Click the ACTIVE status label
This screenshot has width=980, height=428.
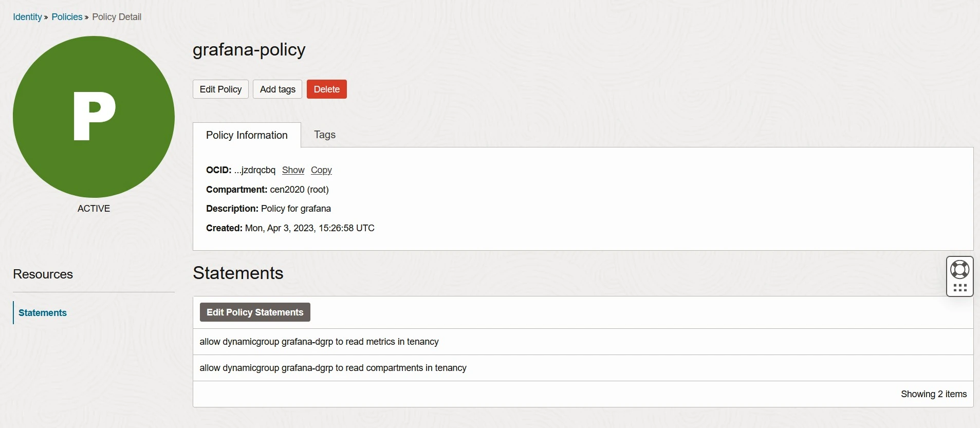94,209
